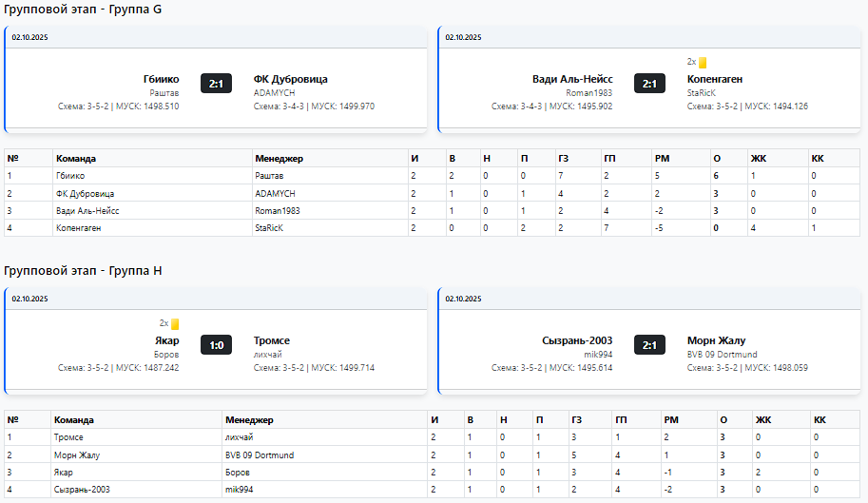Select Тромсе in the Group H standings table
868x503 pixels.
[x=68, y=437]
